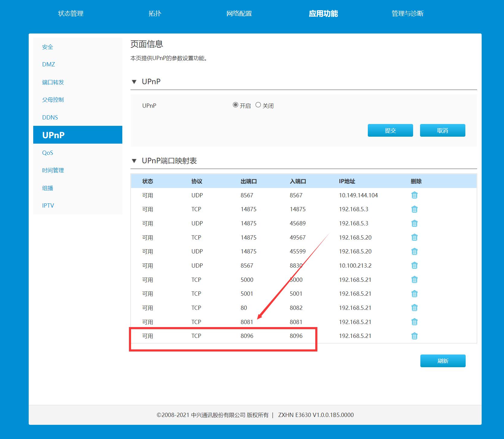Enable UPnP with the 开启 radio button
Image resolution: width=504 pixels, height=439 pixels.
[236, 105]
